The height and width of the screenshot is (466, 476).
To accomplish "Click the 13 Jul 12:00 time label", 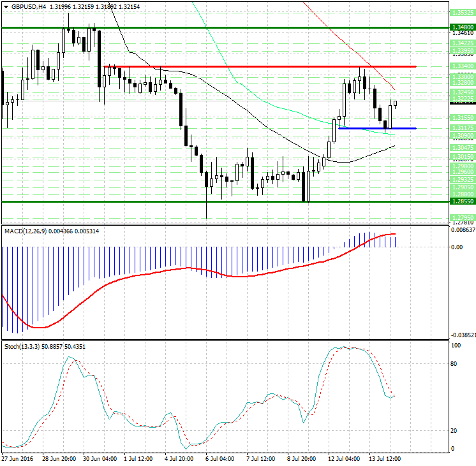I will pos(385,458).
